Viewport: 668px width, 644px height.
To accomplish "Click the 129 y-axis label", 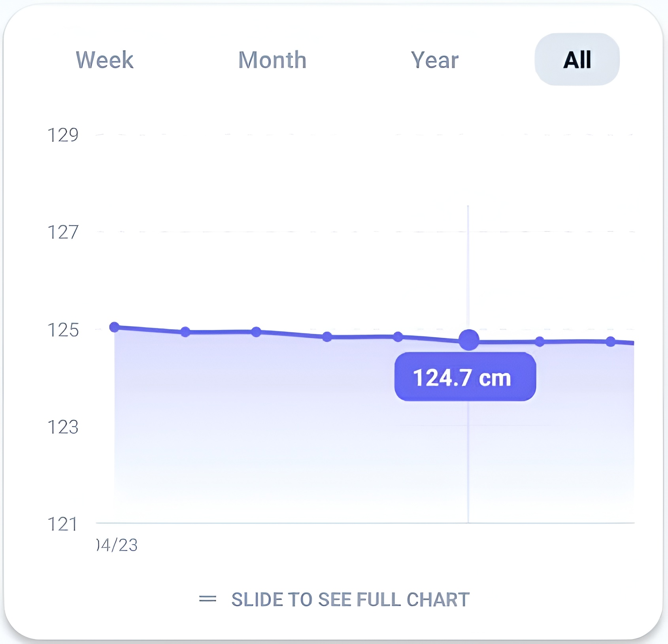I will coord(63,135).
